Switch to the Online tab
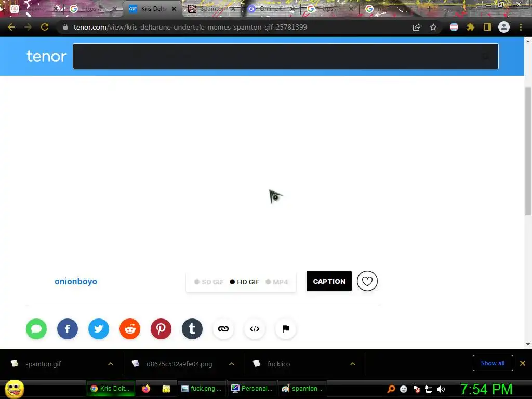 point(270,9)
